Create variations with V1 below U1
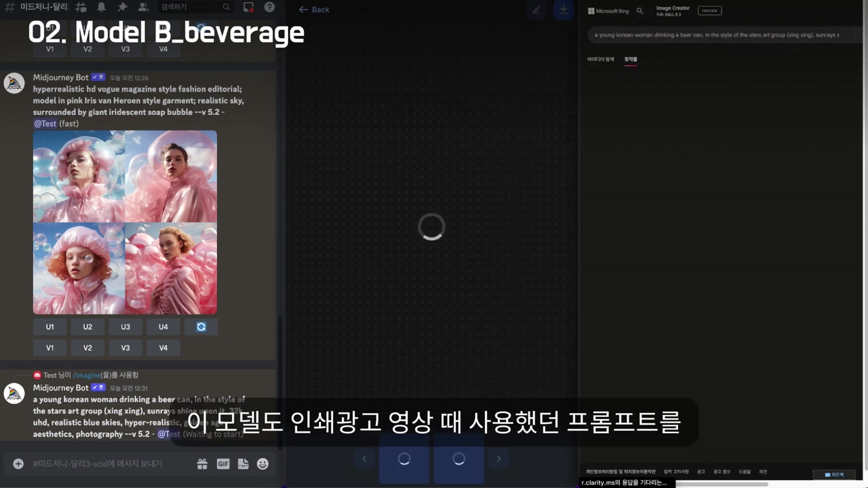 [x=50, y=348]
